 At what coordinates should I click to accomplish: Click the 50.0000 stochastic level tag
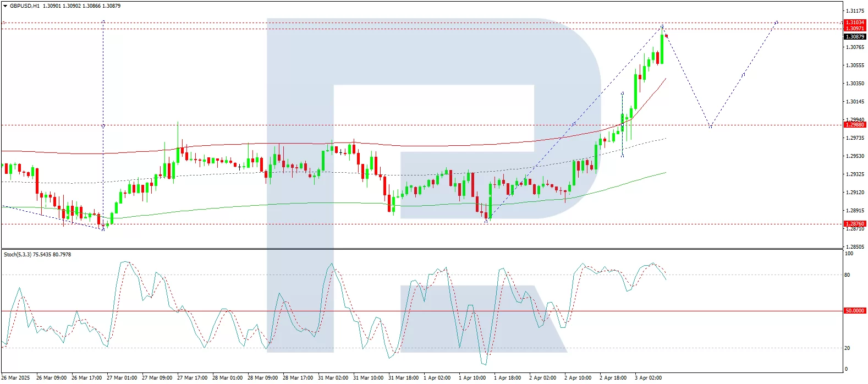point(854,311)
